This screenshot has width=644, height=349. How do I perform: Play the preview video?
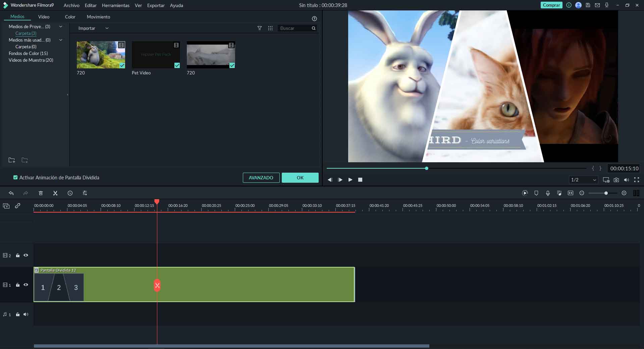(x=350, y=180)
